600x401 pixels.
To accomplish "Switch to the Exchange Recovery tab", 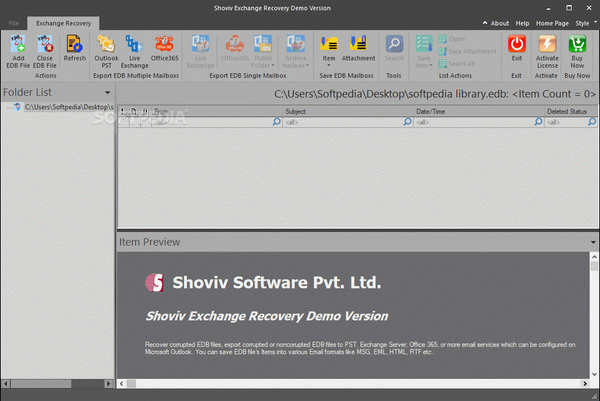I will (x=64, y=23).
